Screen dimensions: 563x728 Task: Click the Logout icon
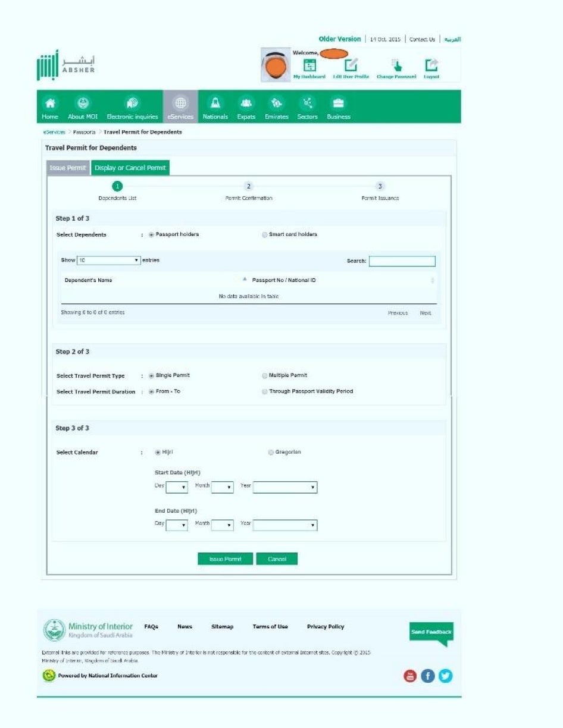[431, 65]
